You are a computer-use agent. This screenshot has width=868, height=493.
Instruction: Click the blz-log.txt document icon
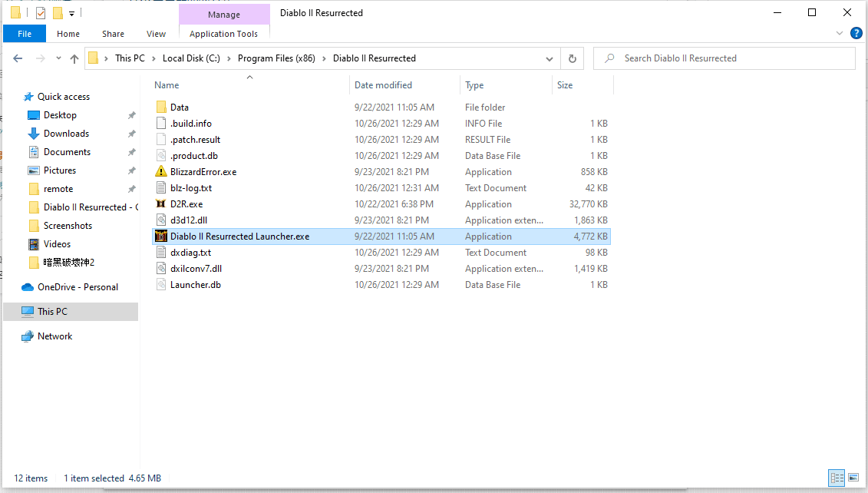161,188
